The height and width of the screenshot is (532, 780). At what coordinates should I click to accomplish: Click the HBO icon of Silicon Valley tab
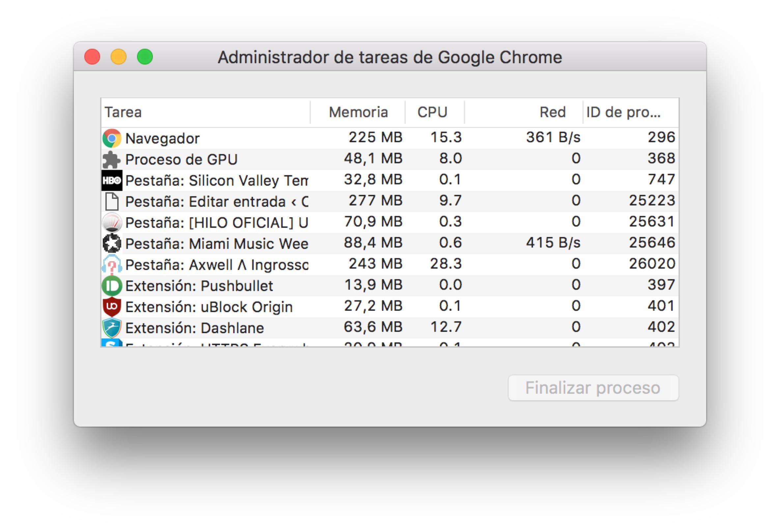tap(112, 180)
